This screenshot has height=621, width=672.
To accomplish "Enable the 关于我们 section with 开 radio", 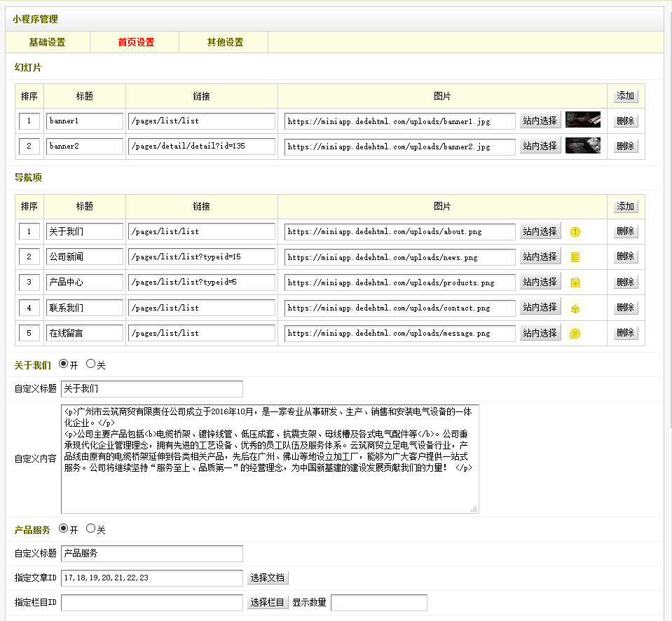I will (x=64, y=364).
